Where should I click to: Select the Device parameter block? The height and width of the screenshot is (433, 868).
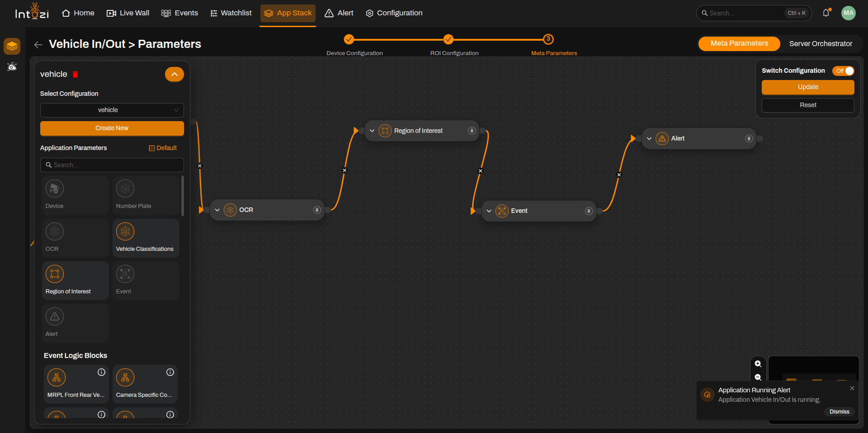(x=75, y=196)
